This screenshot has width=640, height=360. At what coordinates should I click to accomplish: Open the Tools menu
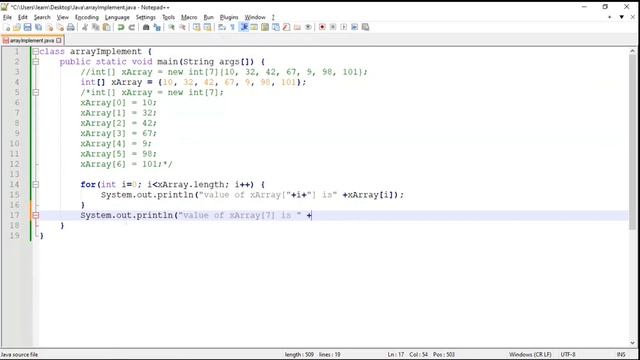point(168,17)
